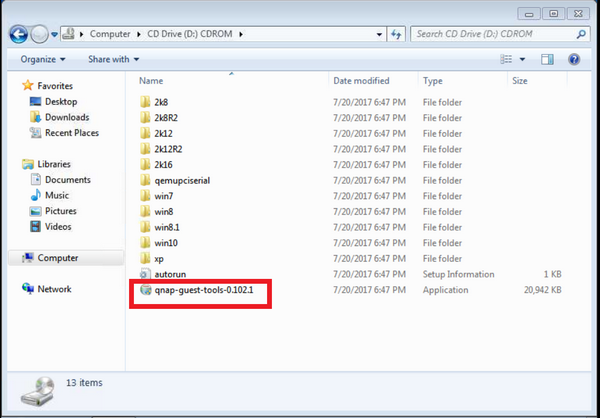
Task: Click the Refresh button in address bar
Action: [x=396, y=34]
